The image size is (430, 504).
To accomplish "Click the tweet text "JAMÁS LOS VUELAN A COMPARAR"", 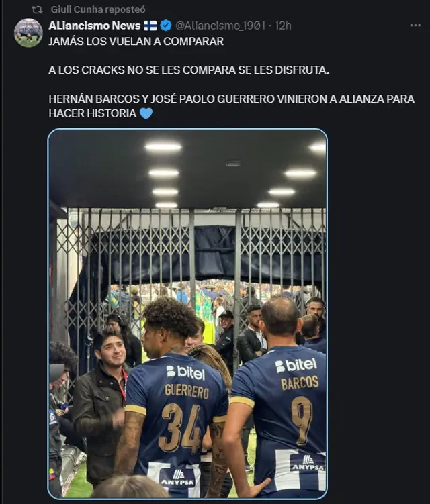I will pyautogui.click(x=136, y=41).
